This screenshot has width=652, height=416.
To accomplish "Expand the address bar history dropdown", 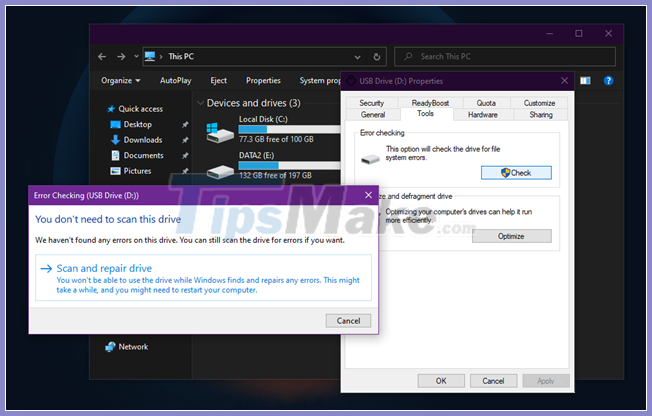I will tap(357, 57).
